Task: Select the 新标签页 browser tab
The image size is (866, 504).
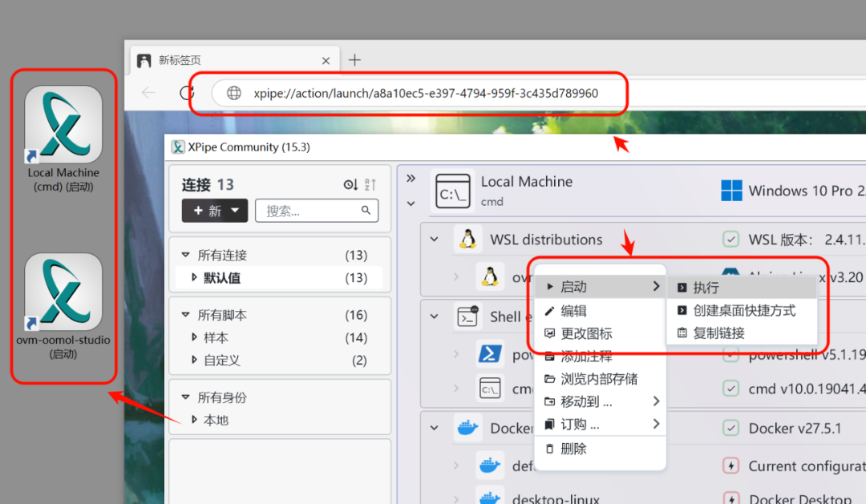Action: [237, 59]
